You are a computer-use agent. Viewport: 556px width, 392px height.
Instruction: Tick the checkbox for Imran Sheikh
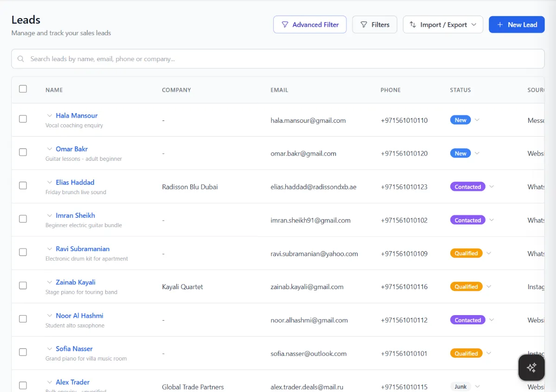23,219
